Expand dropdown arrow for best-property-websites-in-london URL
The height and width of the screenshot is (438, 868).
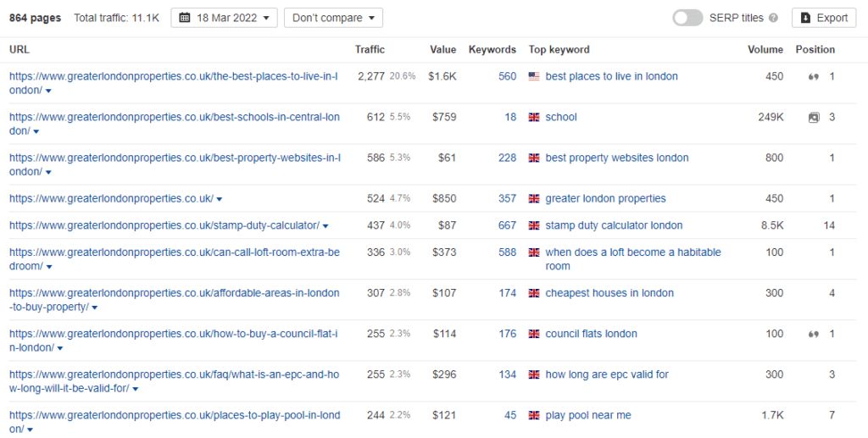tap(48, 173)
